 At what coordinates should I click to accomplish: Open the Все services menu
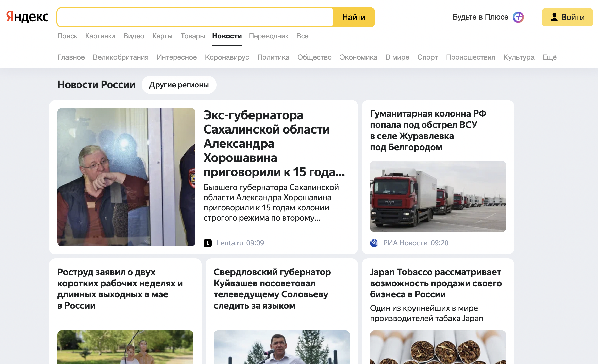[302, 36]
